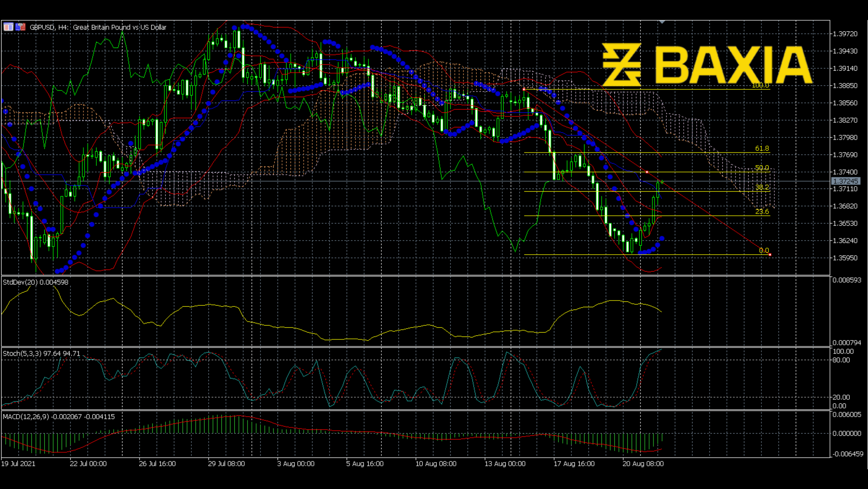Select the Fibonacci midpoint anchor handle
The image size is (868, 489).
[647, 172]
